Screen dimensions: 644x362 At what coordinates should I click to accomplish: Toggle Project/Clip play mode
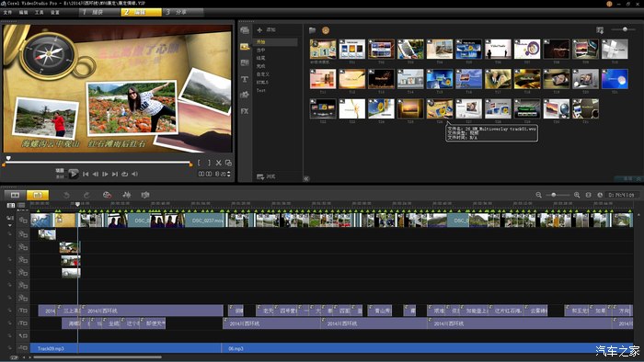pos(60,174)
